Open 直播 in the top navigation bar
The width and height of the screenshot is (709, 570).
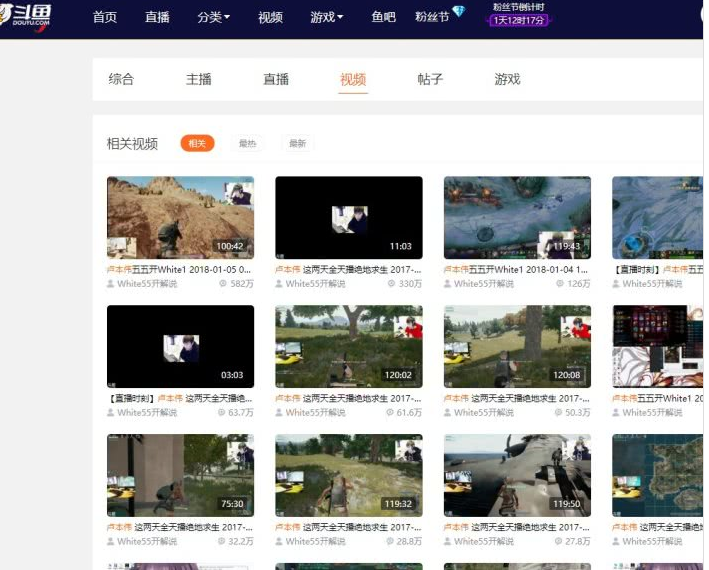(157, 17)
